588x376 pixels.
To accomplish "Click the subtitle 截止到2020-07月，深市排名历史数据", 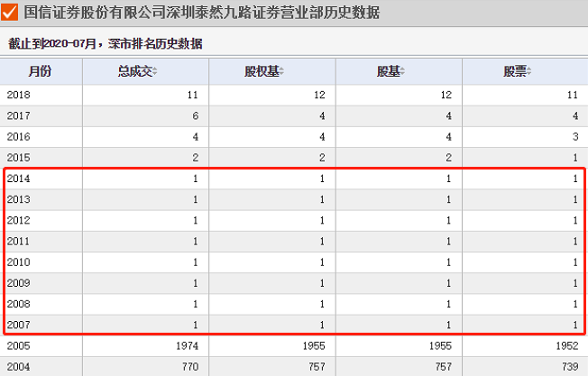I will (106, 44).
